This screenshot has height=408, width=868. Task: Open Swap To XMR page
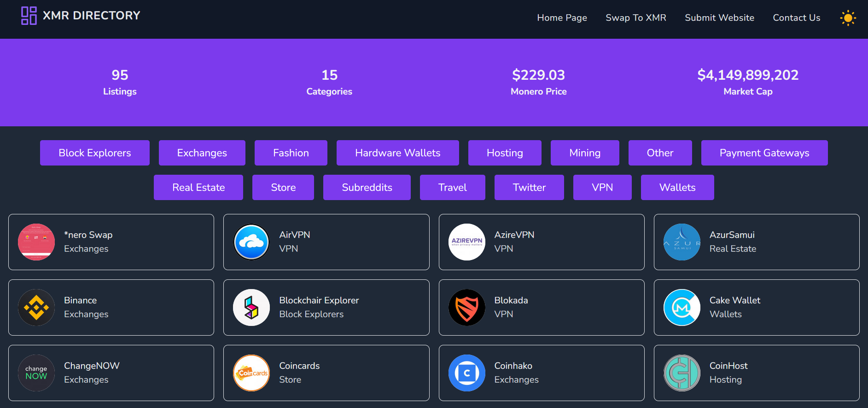click(x=636, y=18)
